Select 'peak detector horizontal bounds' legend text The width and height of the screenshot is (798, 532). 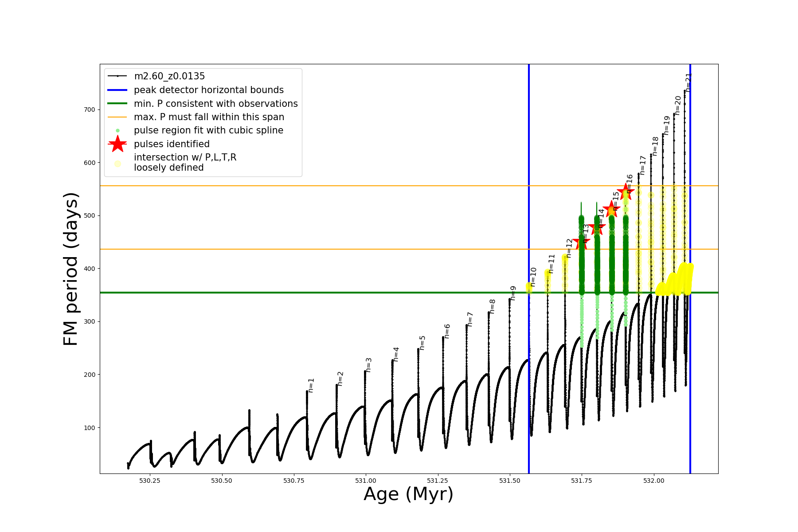[209, 90]
